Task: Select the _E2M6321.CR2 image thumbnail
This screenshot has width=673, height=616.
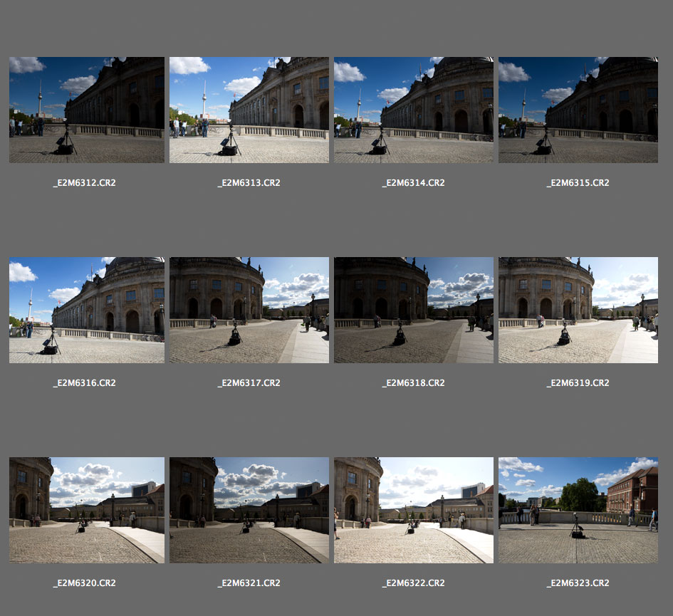Action: click(x=249, y=510)
